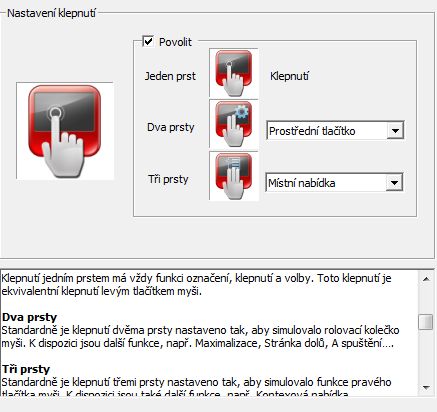This screenshot has width=437, height=412.
Task: Select the one-finger tap icon
Action: [234, 73]
